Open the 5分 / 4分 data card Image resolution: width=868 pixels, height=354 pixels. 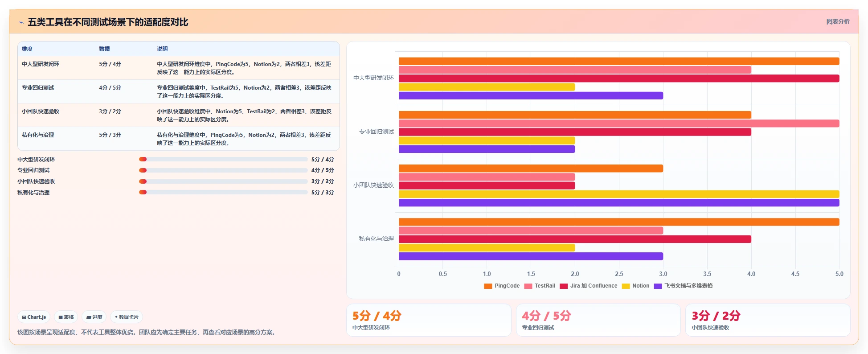click(x=429, y=320)
